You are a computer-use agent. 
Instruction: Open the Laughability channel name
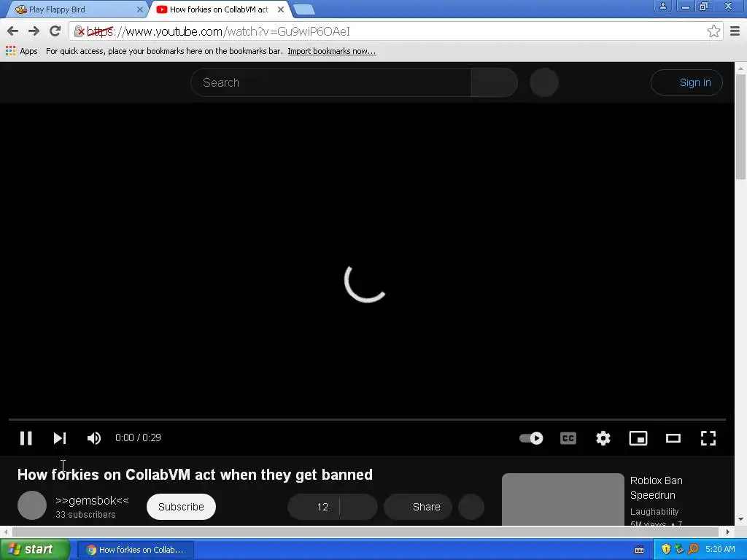[x=654, y=511]
